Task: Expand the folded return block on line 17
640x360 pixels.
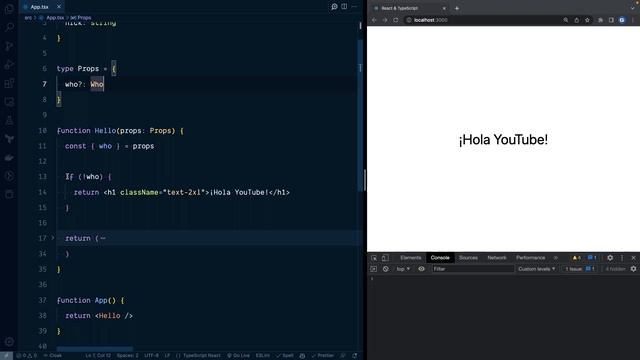Action: (53, 238)
